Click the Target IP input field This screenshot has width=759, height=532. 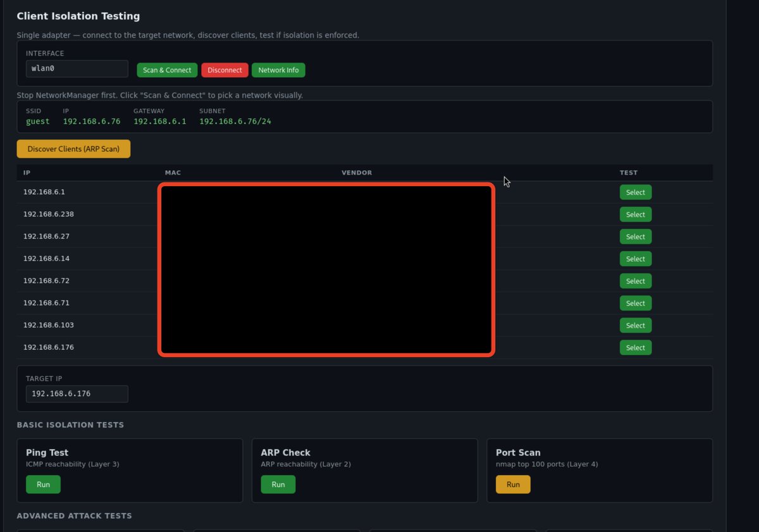[77, 393]
